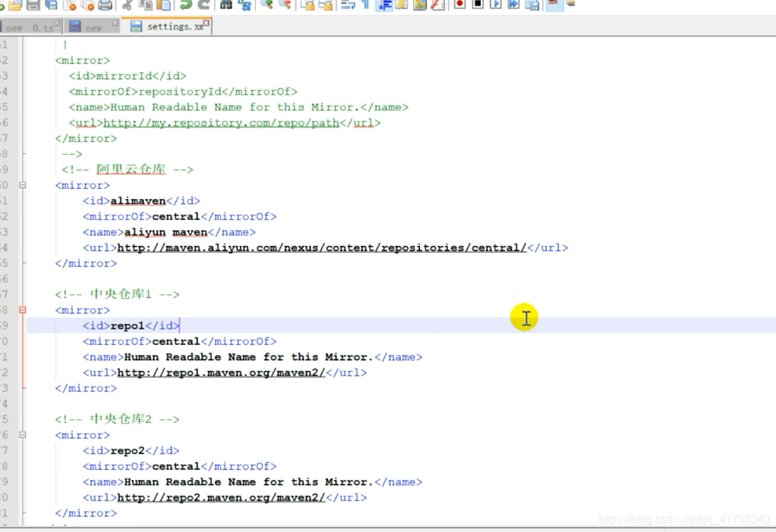Image resolution: width=776 pixels, height=532 pixels.
Task: Open a file with the folder icon
Action: click(x=15, y=5)
